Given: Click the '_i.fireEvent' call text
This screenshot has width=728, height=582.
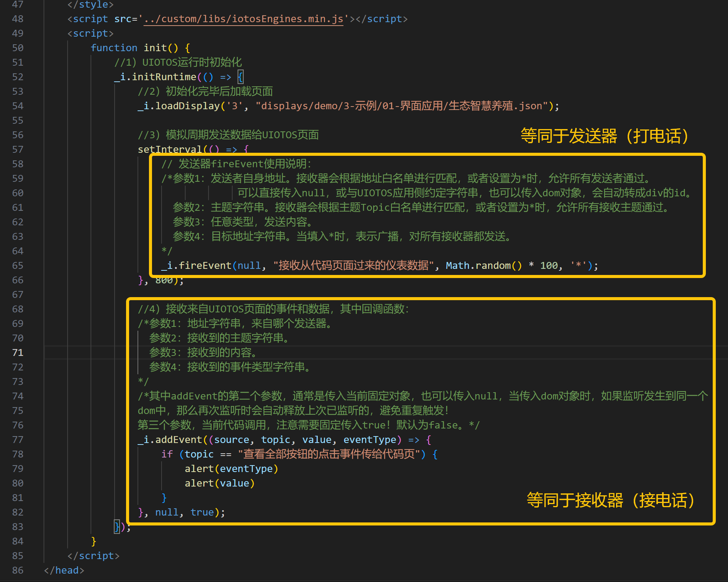Looking at the screenshot, I should pyautogui.click(x=196, y=265).
